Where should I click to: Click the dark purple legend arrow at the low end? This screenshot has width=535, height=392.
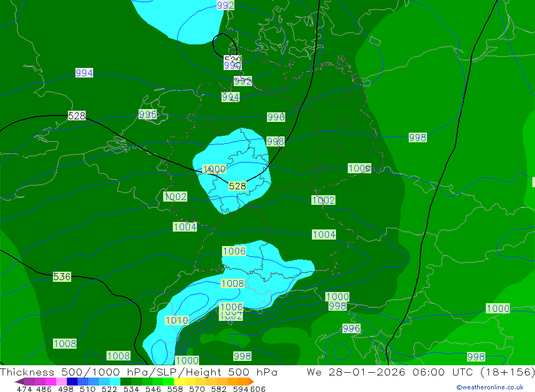(19, 381)
